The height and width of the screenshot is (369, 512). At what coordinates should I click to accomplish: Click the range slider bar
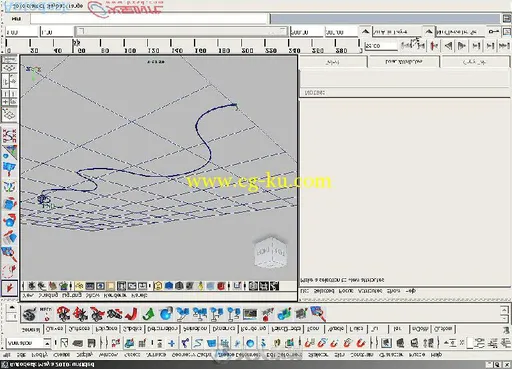[182, 32]
